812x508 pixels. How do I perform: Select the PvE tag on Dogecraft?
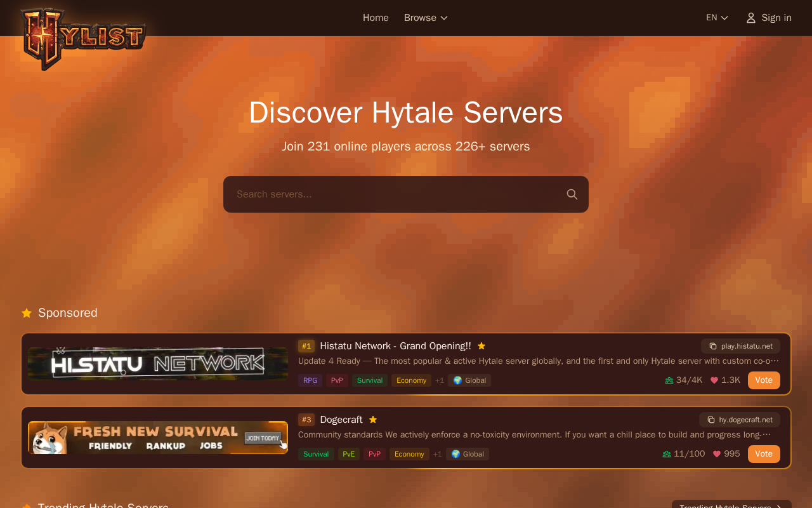pyautogui.click(x=349, y=454)
